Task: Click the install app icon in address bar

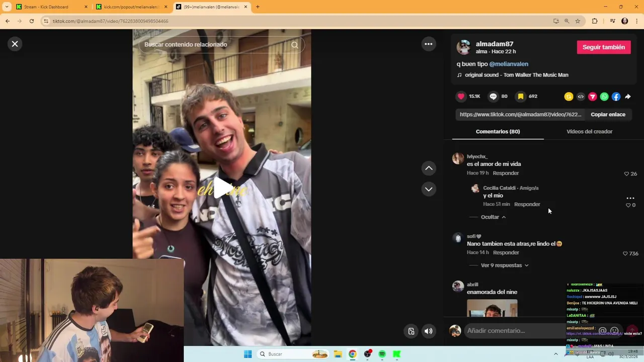Action: 556,21
